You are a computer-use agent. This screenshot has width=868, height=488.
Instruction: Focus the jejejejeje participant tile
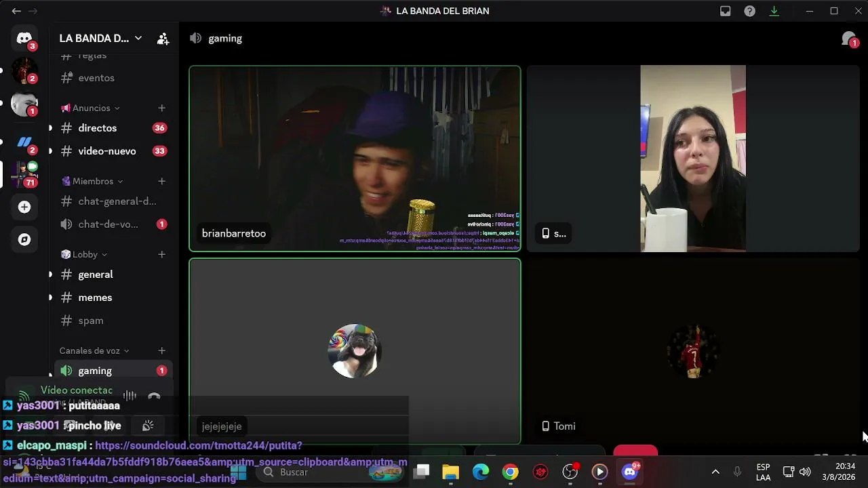[355, 351]
